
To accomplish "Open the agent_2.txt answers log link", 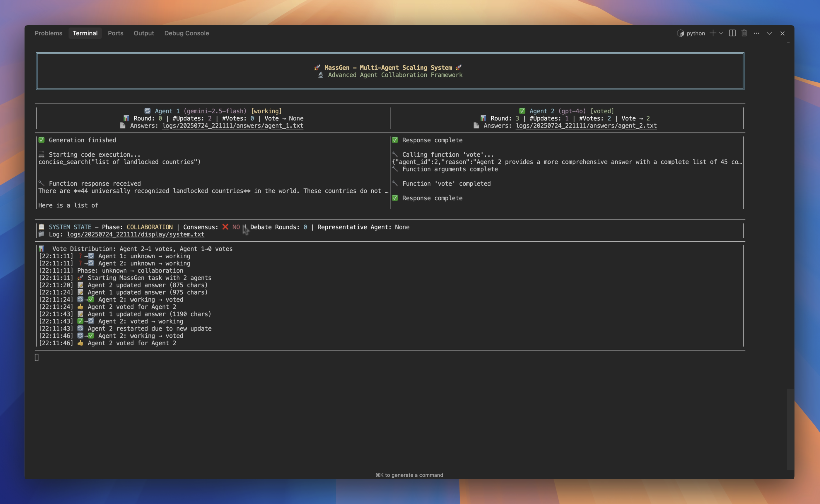I will pos(586,126).
